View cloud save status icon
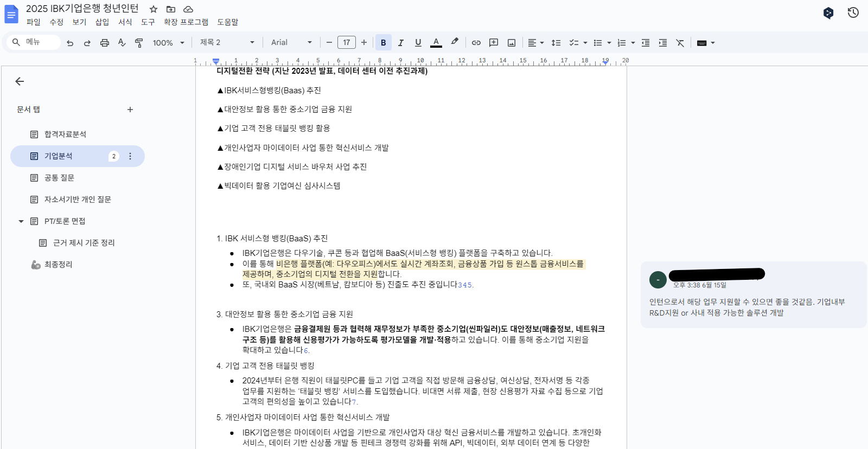Viewport: 868px width, 449px height. [x=188, y=9]
